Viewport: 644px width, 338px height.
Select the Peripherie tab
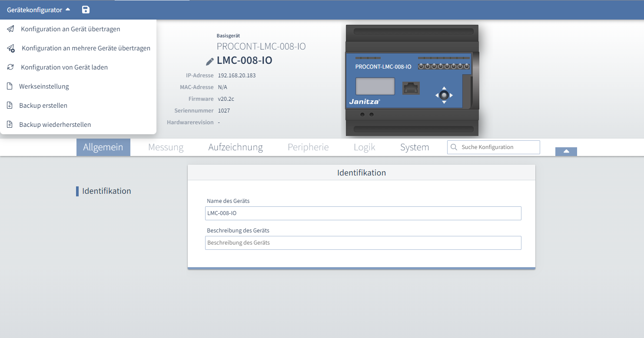[x=308, y=147]
